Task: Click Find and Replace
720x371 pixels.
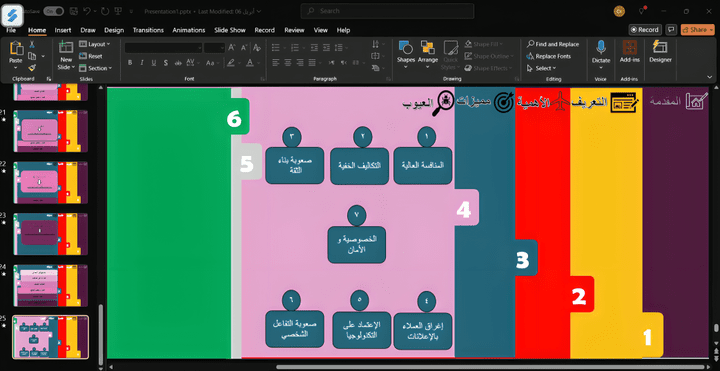Action: [553, 44]
